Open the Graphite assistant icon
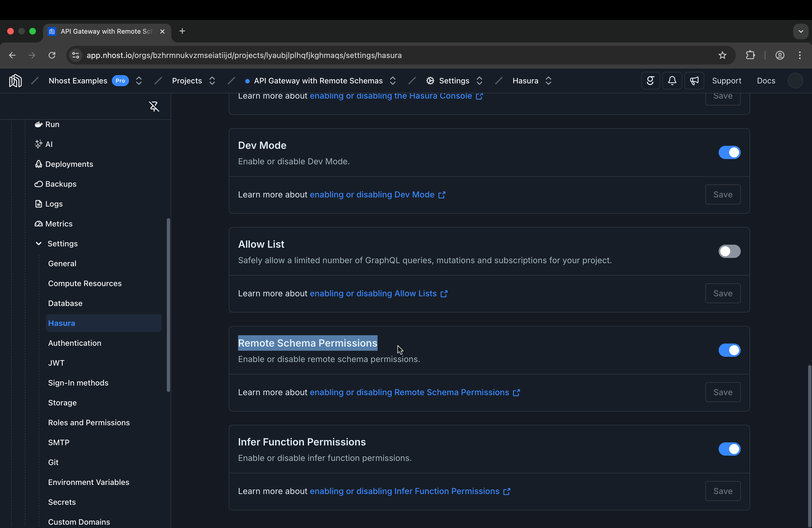The height and width of the screenshot is (528, 812). click(650, 81)
